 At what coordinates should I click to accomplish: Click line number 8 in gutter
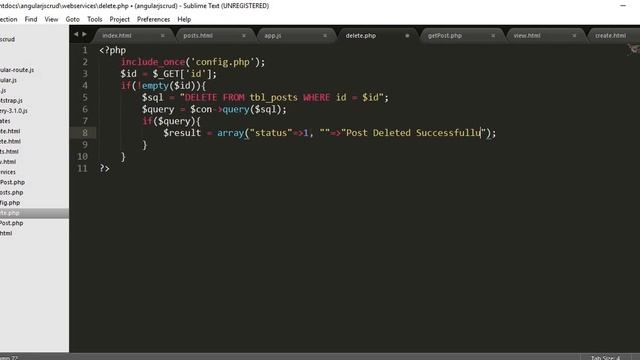tap(85, 133)
